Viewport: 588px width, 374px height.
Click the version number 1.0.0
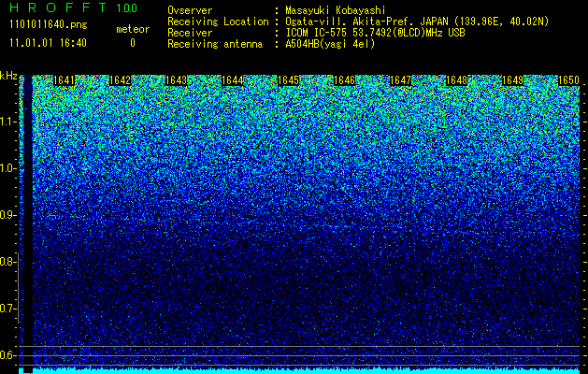pos(127,8)
